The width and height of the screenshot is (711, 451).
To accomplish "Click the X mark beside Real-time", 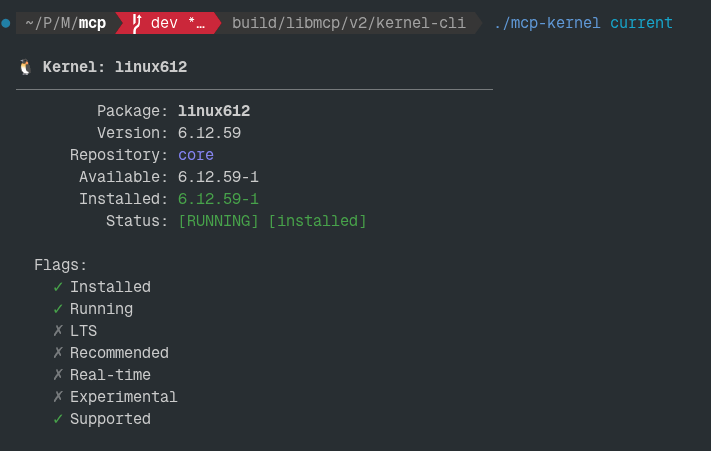I will pos(58,375).
